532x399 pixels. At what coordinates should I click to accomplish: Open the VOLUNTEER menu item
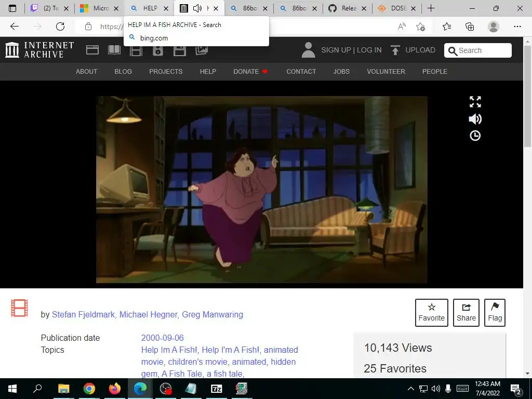point(386,72)
